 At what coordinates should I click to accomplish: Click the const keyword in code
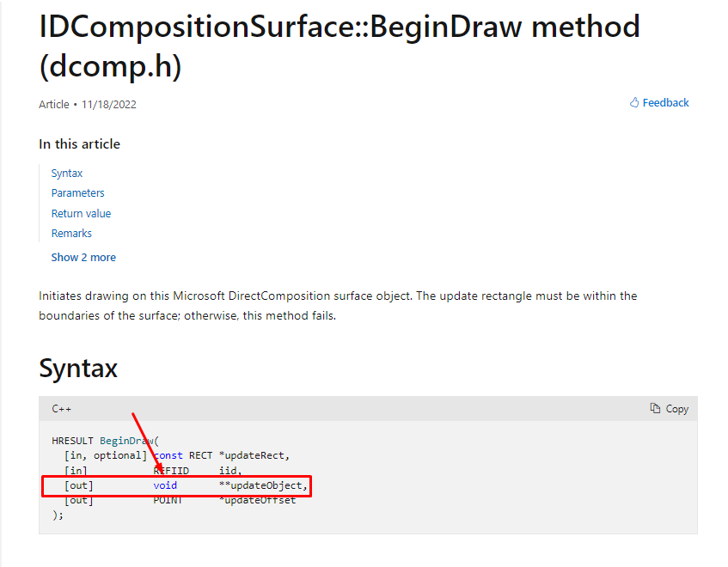point(168,455)
